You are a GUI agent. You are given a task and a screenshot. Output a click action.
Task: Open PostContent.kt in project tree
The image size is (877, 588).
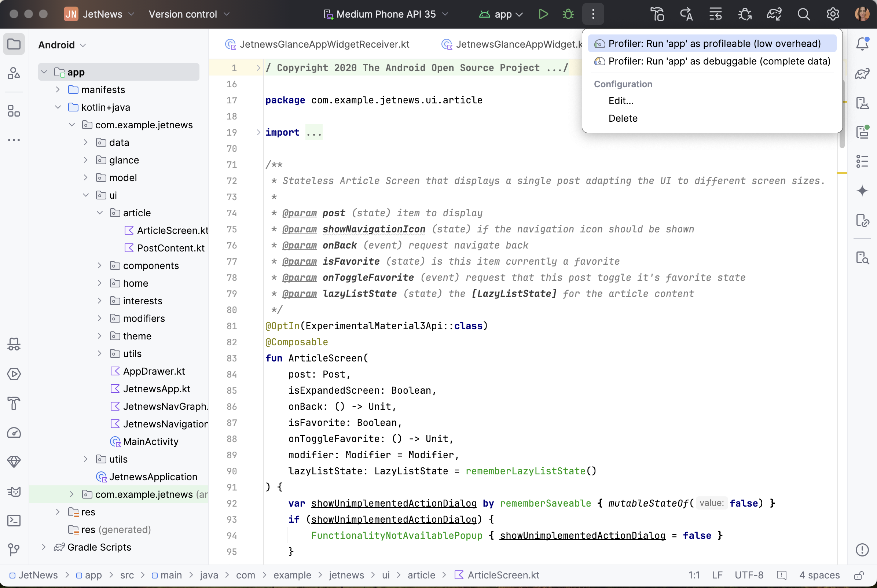pos(170,248)
